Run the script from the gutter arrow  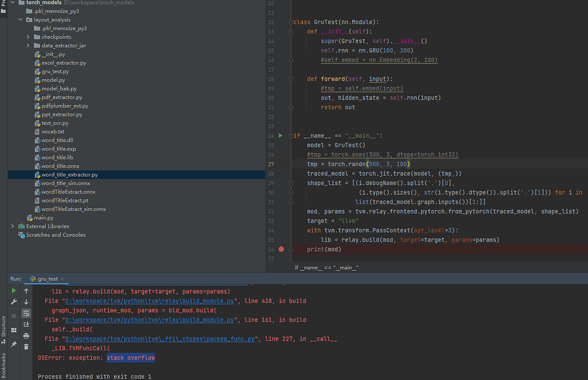(281, 135)
